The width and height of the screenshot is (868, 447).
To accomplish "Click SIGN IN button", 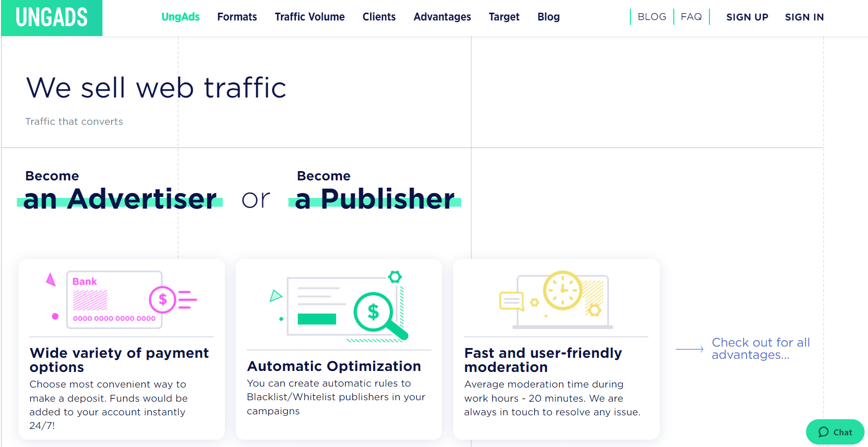I will pos(804,17).
